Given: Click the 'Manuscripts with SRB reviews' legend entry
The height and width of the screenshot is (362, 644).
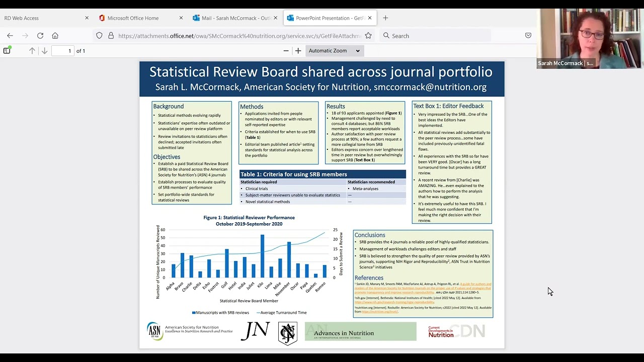Looking at the screenshot, I should coord(220,313).
